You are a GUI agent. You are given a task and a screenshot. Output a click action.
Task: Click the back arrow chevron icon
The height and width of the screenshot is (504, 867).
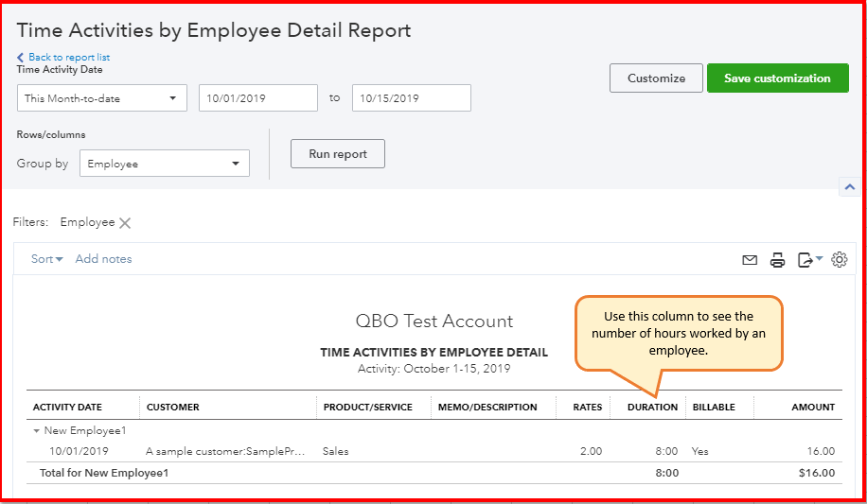click(x=21, y=57)
